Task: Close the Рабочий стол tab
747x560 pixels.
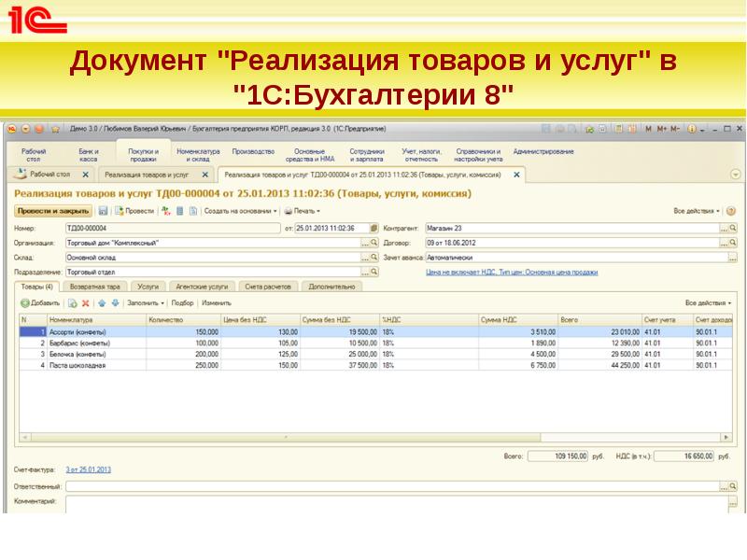Action: (85, 175)
